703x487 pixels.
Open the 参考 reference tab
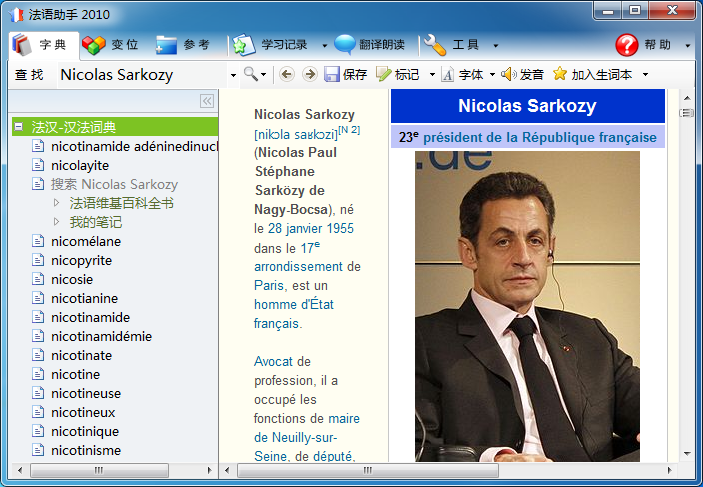(x=182, y=45)
